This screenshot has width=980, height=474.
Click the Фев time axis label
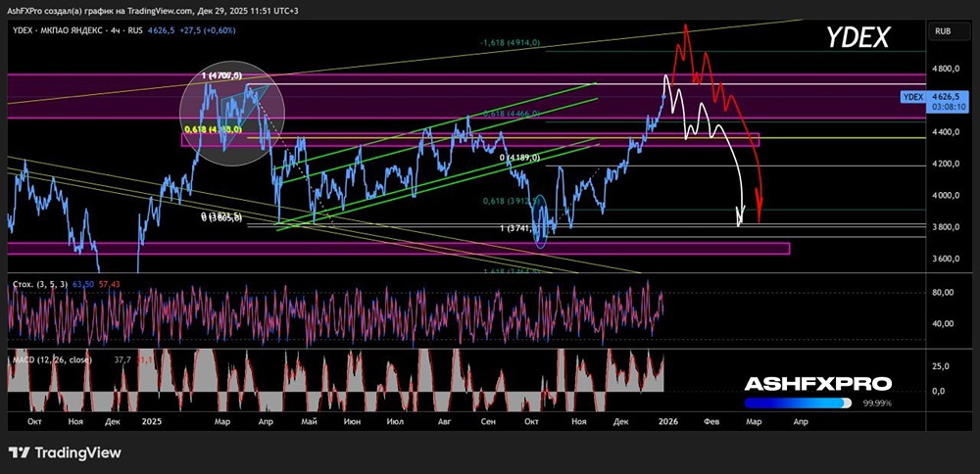point(711,421)
